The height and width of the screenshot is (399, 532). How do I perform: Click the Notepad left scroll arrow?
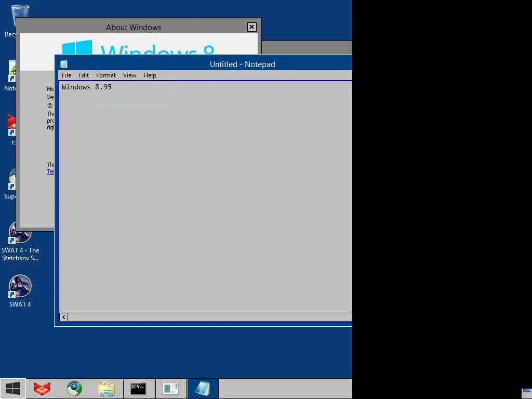pos(64,317)
